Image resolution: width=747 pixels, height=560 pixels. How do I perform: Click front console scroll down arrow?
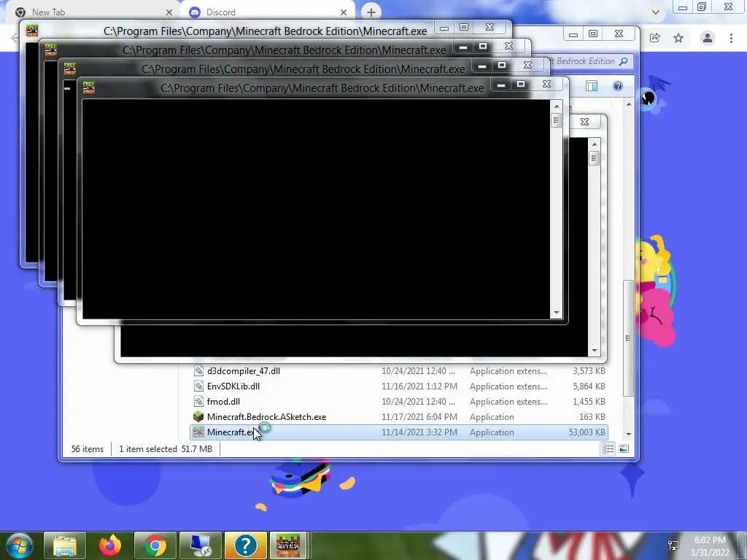coord(556,313)
